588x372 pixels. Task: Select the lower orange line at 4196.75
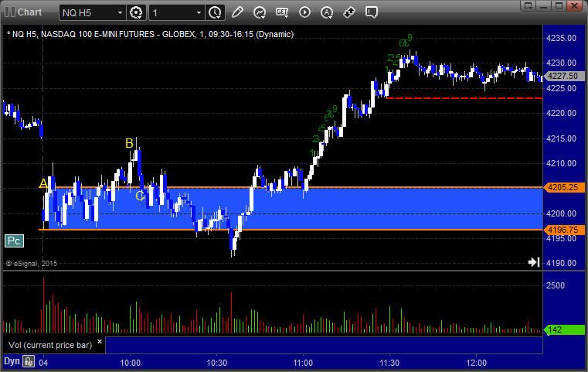pyautogui.click(x=291, y=230)
